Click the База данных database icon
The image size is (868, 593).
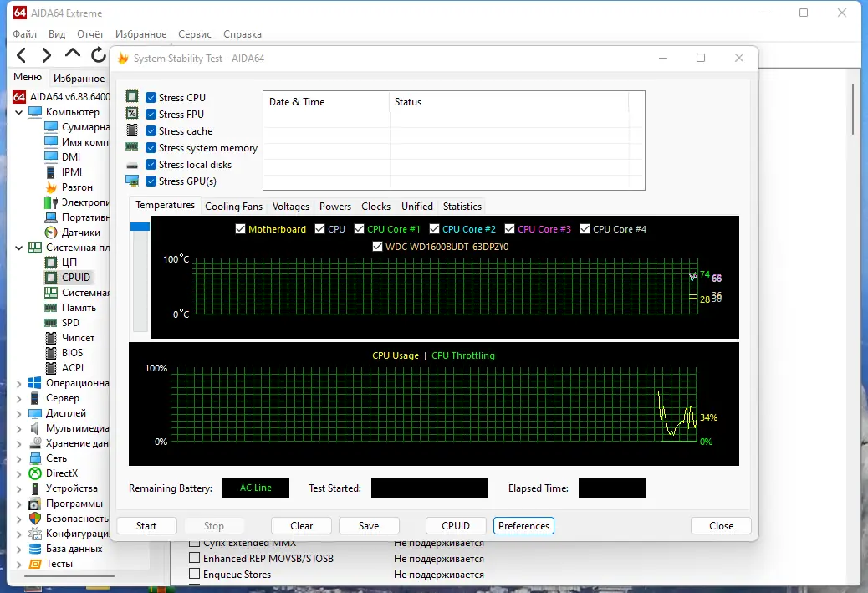coord(35,549)
